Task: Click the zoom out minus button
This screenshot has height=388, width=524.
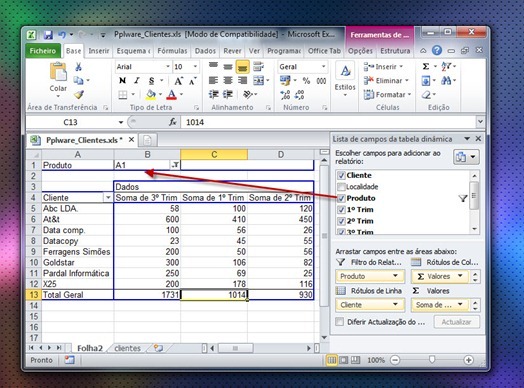Action: [395, 360]
